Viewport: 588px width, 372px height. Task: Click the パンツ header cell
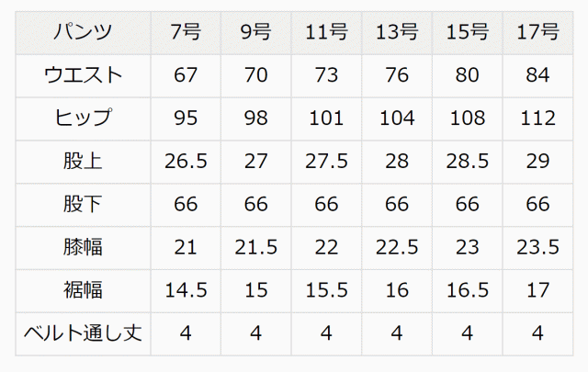point(83,32)
